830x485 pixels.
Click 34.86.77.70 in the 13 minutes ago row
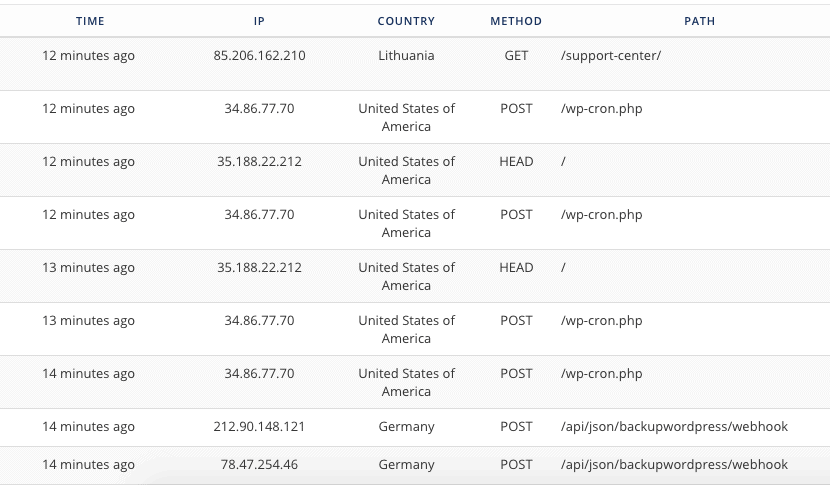pos(259,320)
